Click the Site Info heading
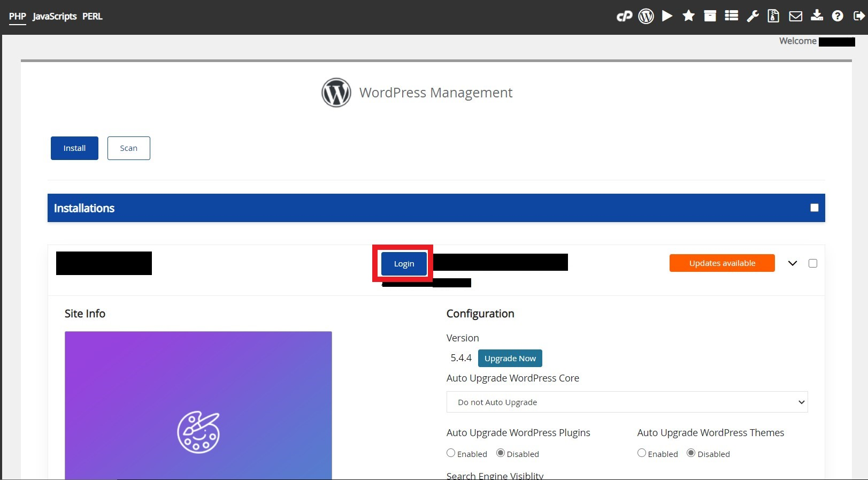 coord(85,314)
